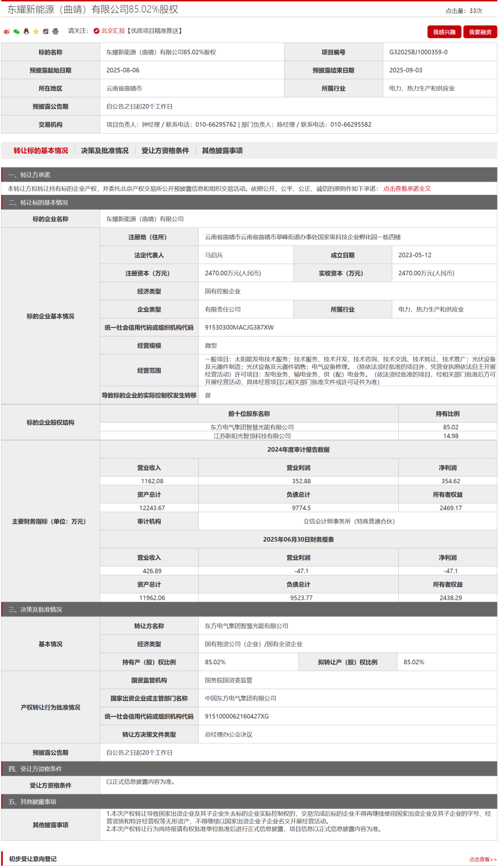Open the 北交汇投 link
499x868 pixels.
coord(113,31)
